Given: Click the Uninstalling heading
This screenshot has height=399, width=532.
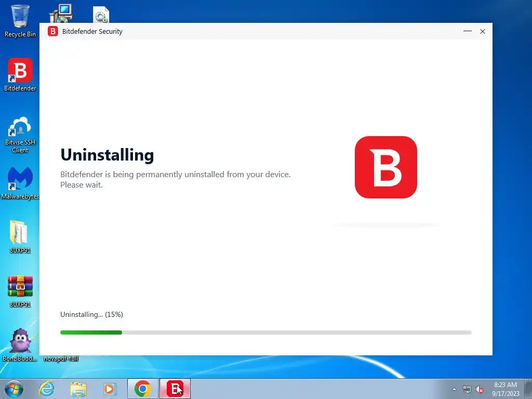Looking at the screenshot, I should (107, 155).
